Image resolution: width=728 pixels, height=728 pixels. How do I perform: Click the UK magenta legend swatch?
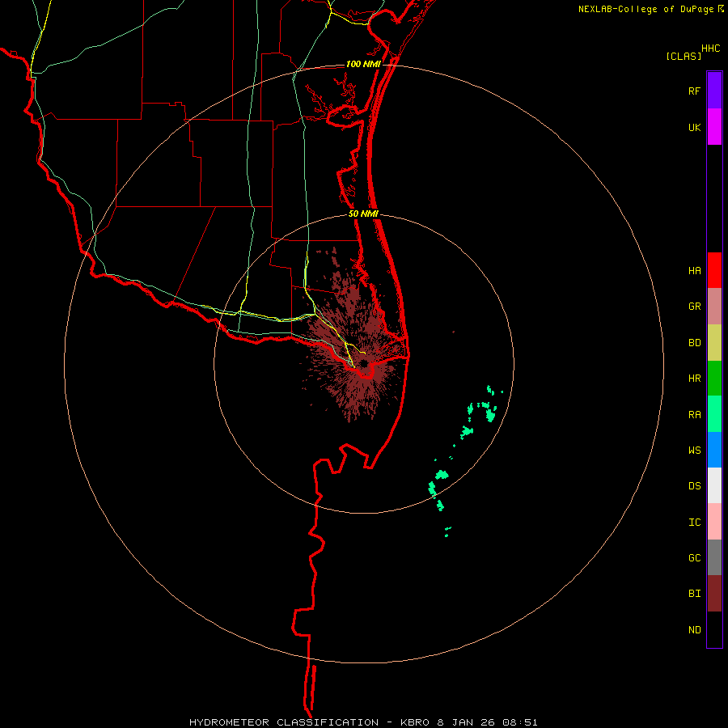coord(714,126)
